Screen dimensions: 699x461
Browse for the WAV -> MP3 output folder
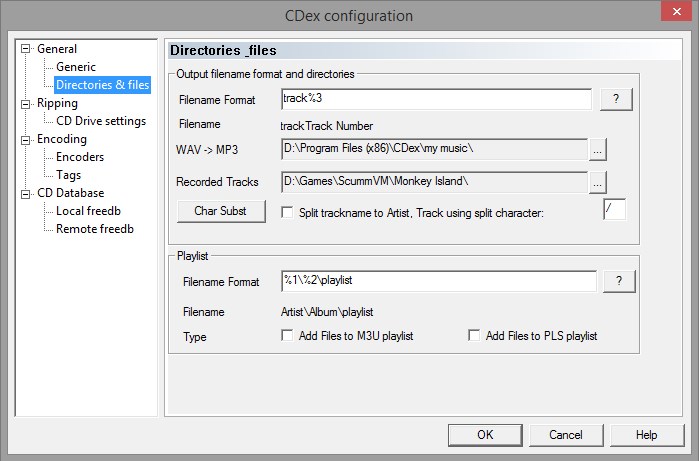coord(598,149)
